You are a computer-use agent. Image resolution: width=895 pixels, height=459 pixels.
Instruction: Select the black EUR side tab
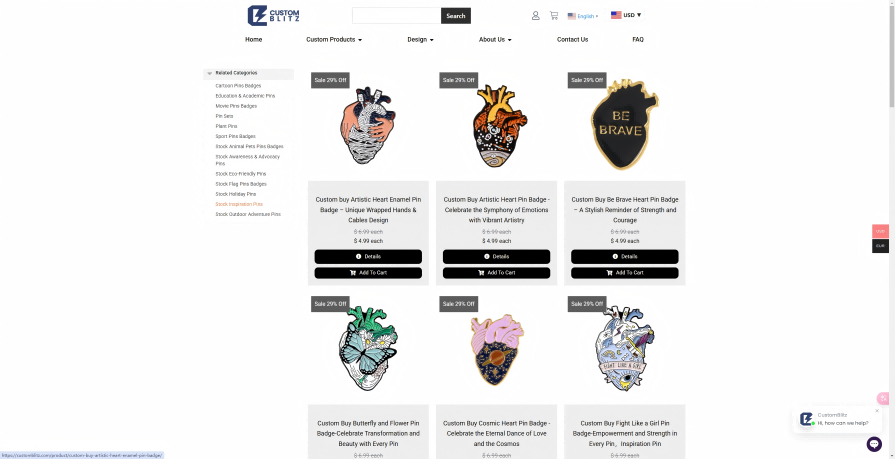(880, 245)
